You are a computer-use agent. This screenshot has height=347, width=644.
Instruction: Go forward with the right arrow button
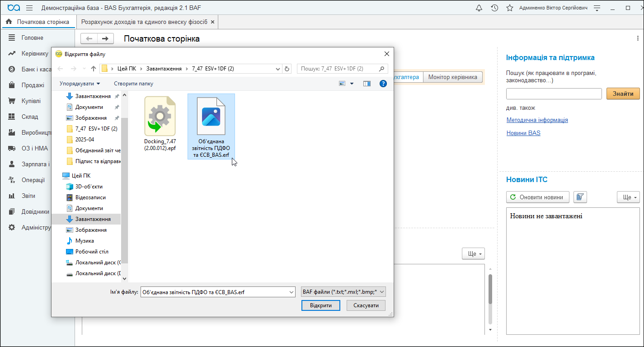pyautogui.click(x=105, y=39)
